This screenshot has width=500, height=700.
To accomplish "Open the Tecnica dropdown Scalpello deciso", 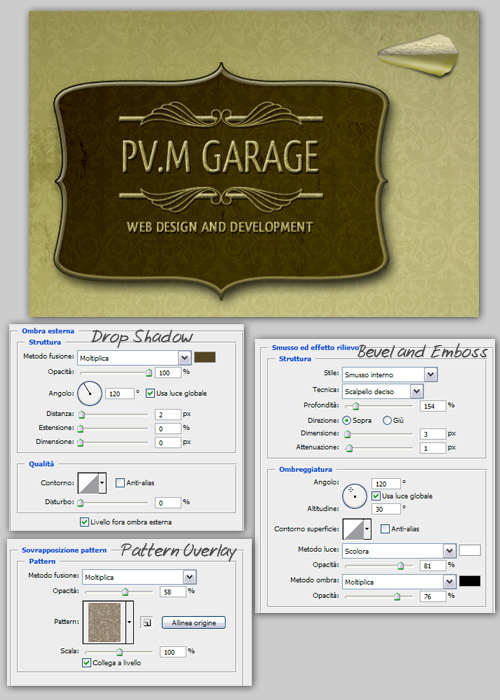I will (383, 391).
